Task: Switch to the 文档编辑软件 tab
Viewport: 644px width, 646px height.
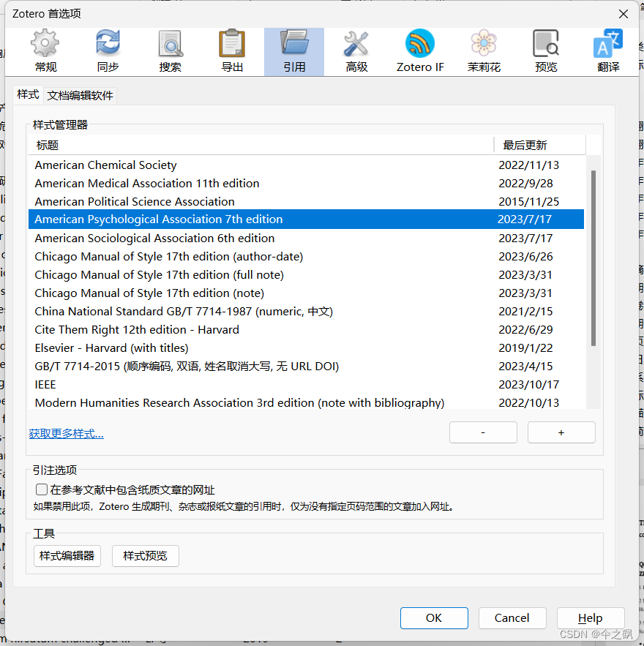Action: 80,96
